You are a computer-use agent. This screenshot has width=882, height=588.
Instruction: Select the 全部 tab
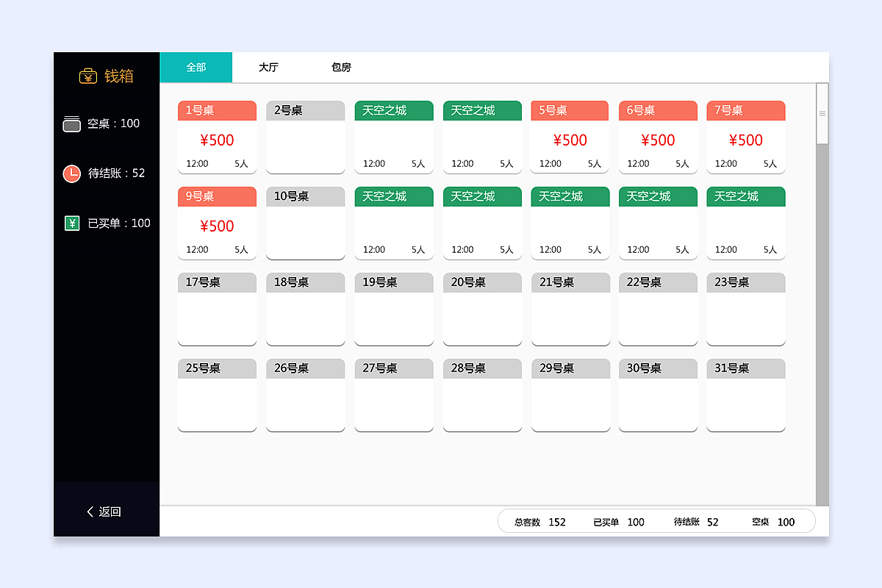point(196,67)
